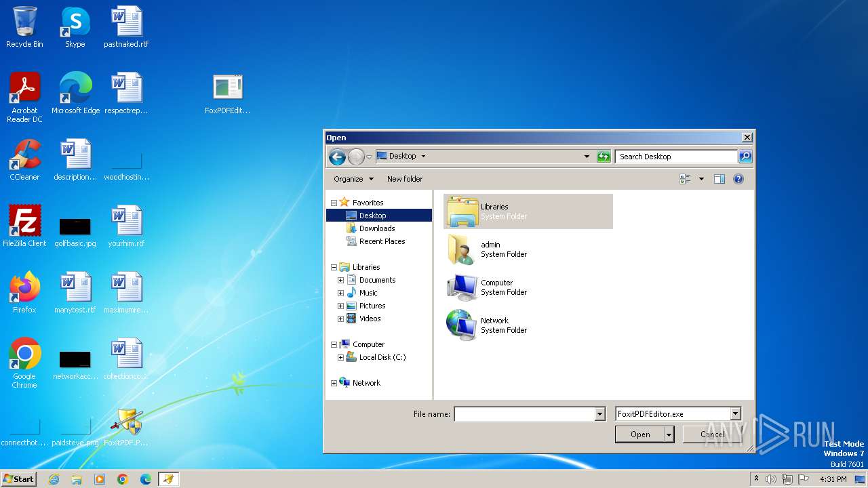
Task: Click New folder in the toolbar
Action: click(405, 179)
